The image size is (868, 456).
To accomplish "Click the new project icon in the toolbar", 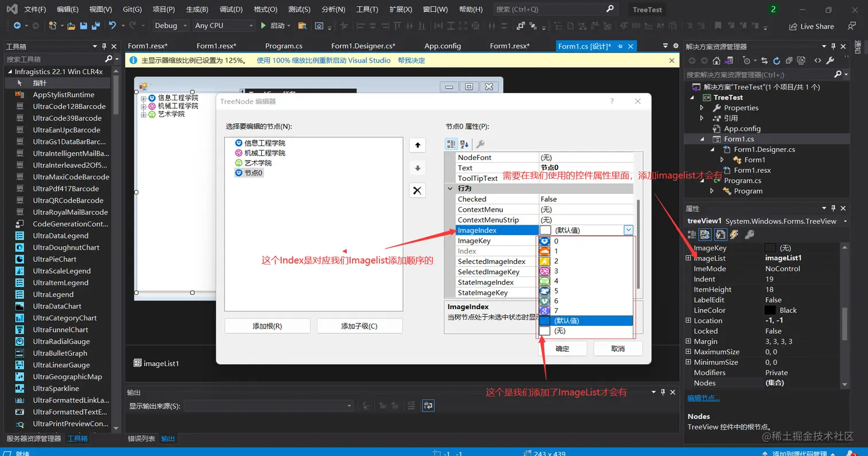I will [x=53, y=26].
